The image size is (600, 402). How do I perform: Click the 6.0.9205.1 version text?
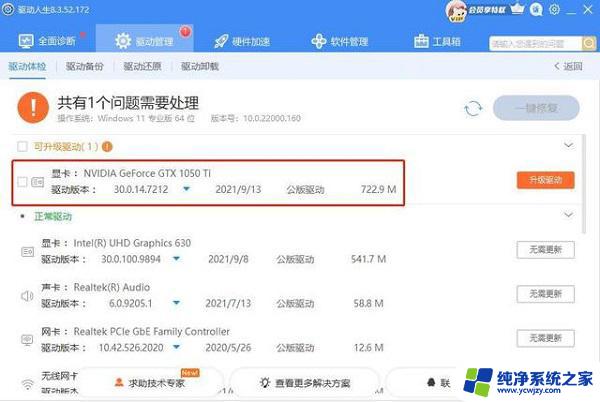pos(130,303)
